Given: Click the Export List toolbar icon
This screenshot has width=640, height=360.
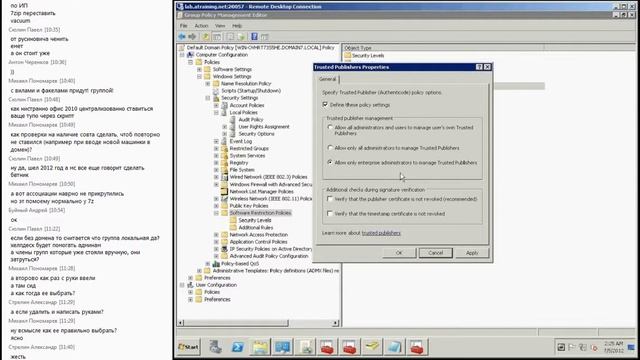Looking at the screenshot, I should click(241, 37).
